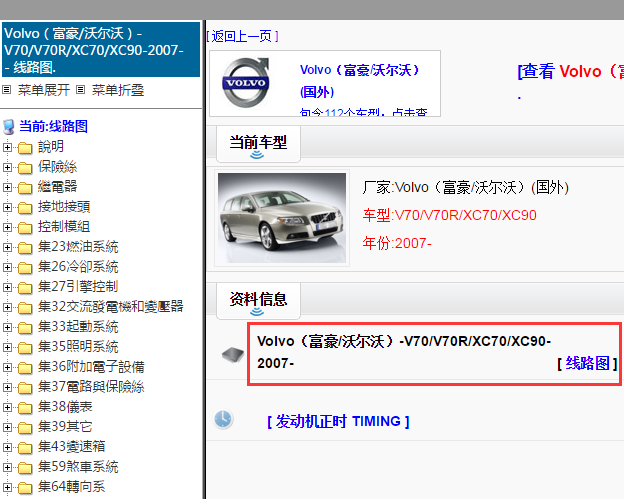
Task: Open the 集26冷卻系統 tree item label
Action: [x=78, y=267]
